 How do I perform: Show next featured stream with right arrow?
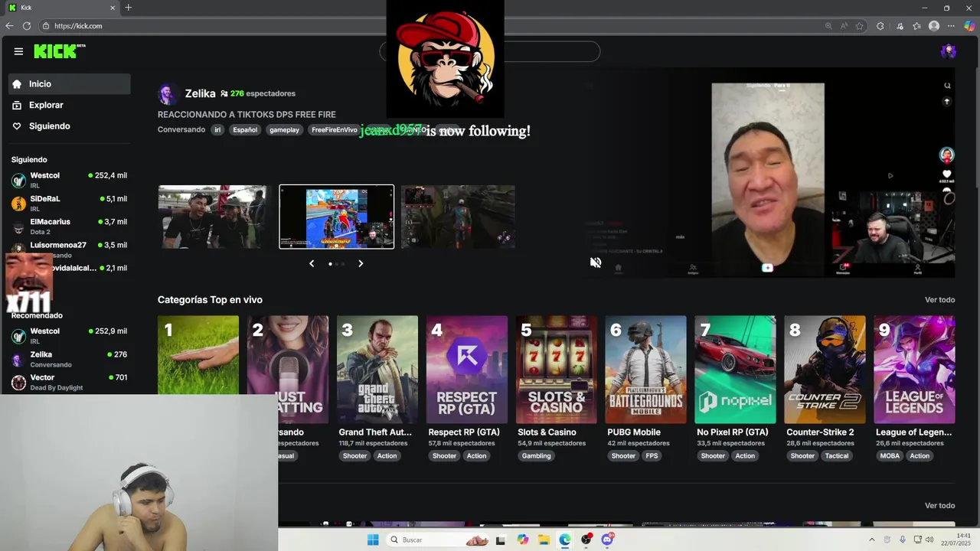(x=361, y=263)
